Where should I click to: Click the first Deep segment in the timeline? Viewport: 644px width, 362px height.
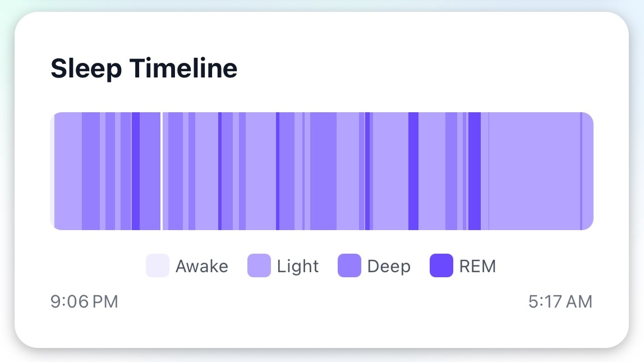tap(91, 171)
